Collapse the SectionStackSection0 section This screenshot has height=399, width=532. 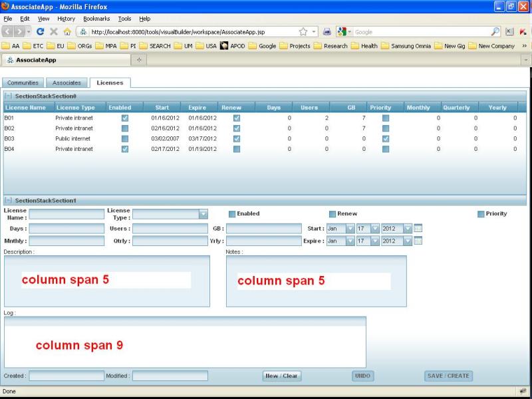[8, 96]
